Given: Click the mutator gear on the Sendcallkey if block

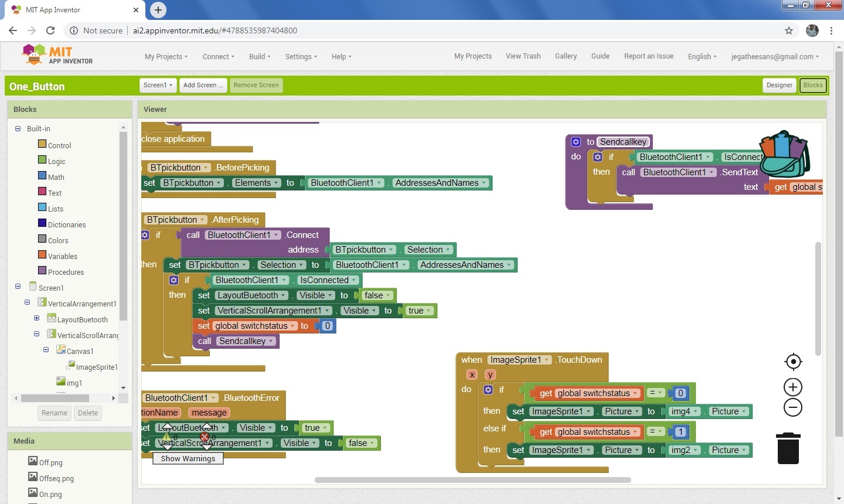Looking at the screenshot, I should pos(597,156).
